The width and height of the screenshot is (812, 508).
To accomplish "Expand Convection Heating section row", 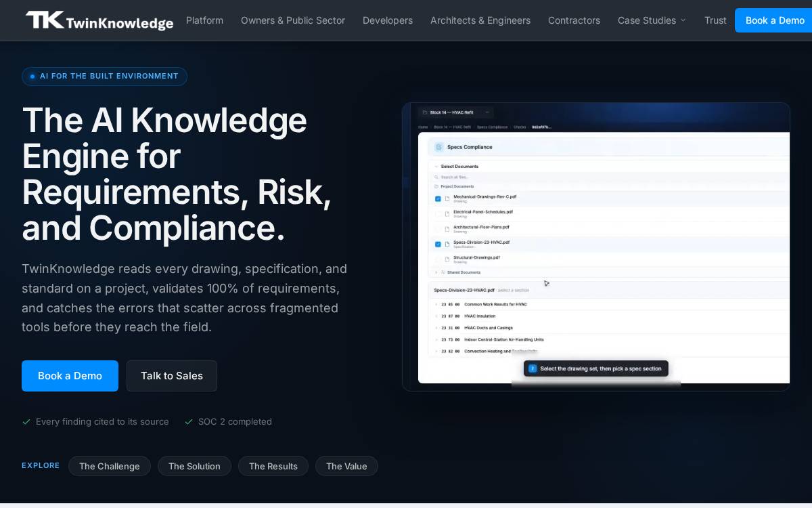I will coord(436,352).
